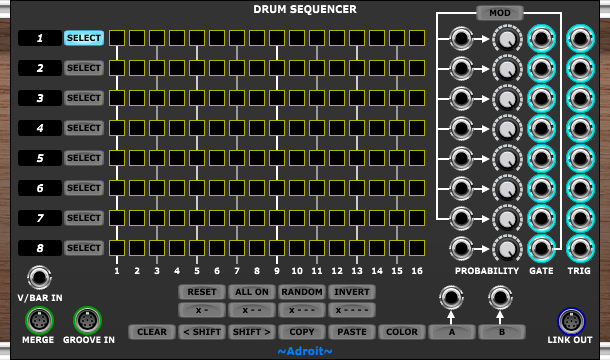Image resolution: width=610 pixels, height=360 pixels.
Task: Click the channel 1 name label
Action: (40, 38)
